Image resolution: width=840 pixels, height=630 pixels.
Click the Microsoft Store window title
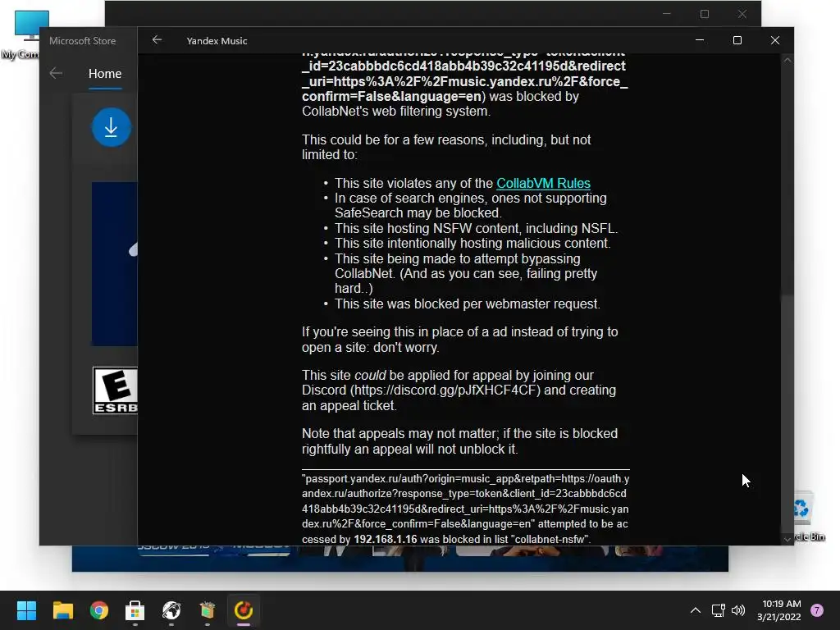pyautogui.click(x=83, y=41)
